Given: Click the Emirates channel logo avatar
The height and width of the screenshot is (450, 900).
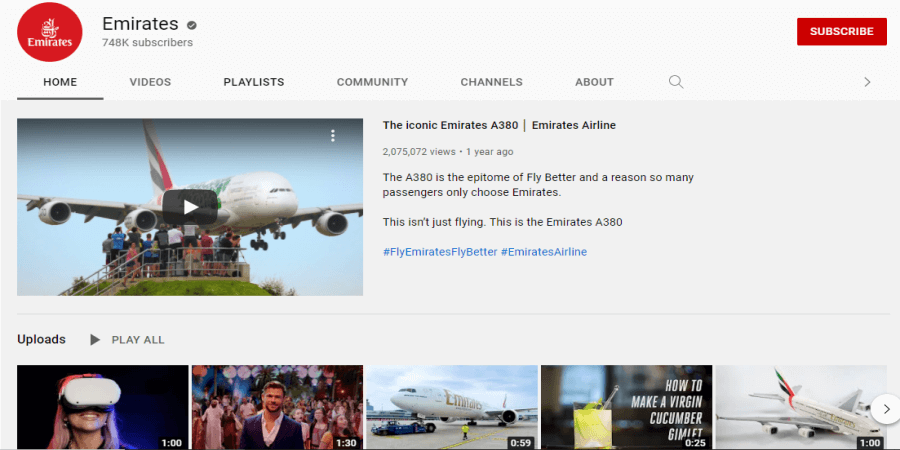Looking at the screenshot, I should (50, 32).
